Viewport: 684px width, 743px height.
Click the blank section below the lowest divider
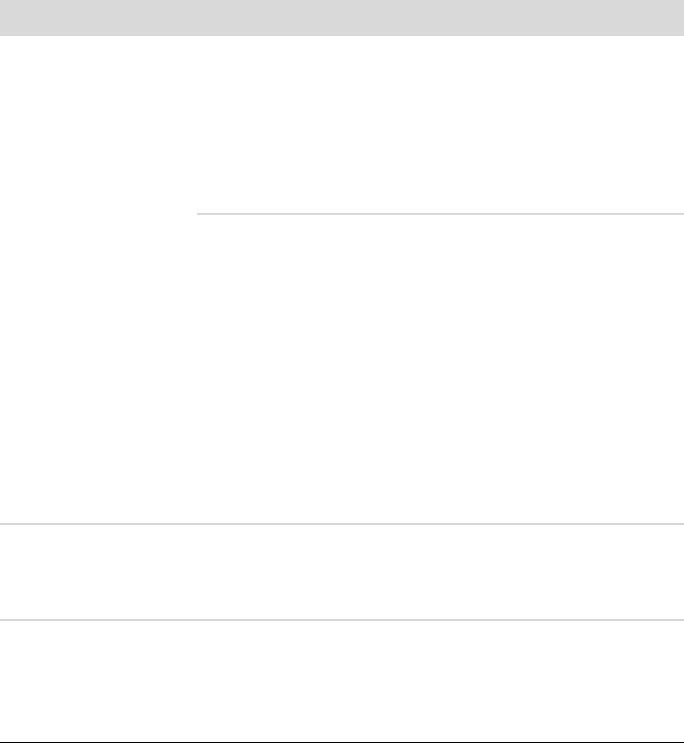[x=342, y=681]
